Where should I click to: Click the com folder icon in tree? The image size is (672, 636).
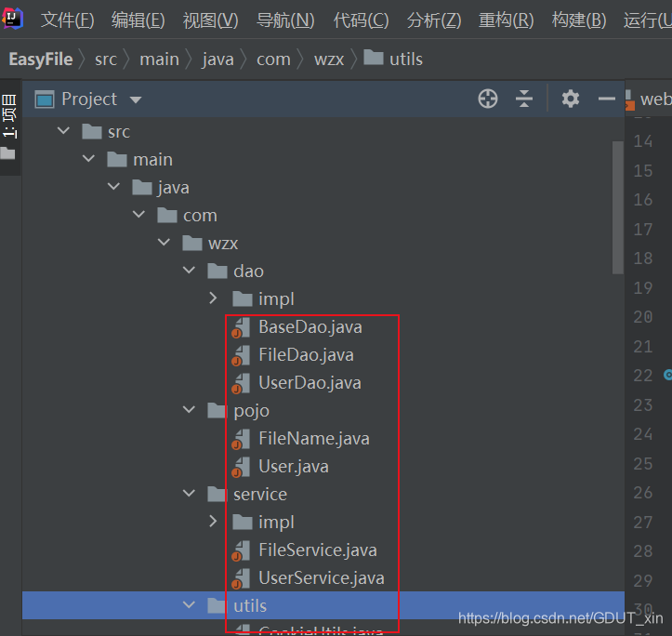pos(167,216)
